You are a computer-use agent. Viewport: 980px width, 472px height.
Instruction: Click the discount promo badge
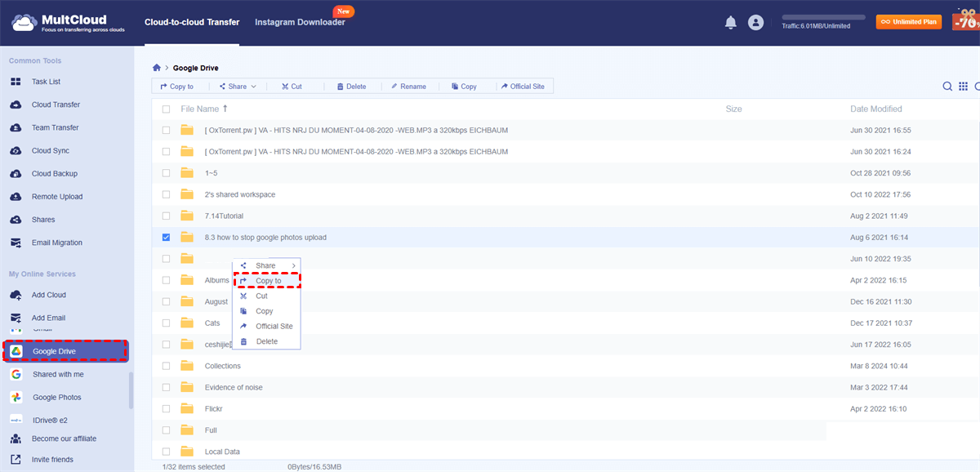[x=966, y=21]
